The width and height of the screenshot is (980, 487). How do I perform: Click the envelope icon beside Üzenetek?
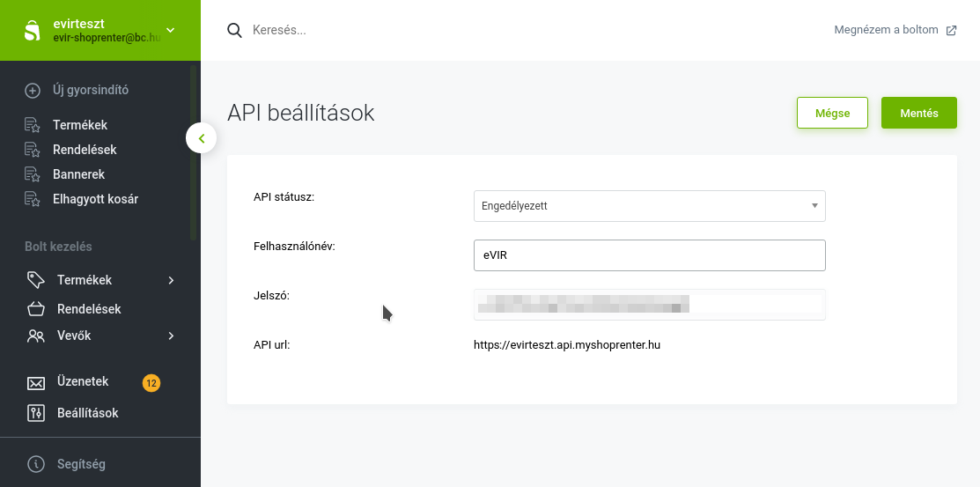tap(35, 382)
